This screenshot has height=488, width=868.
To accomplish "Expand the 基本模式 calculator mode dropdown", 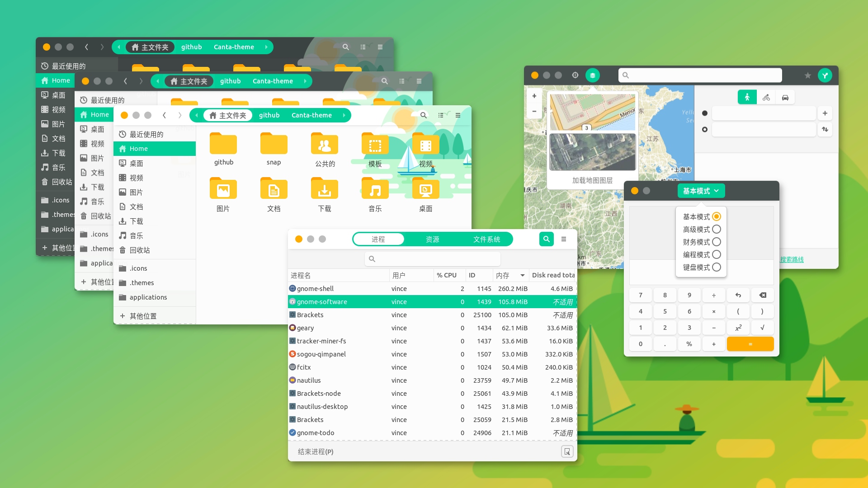I will click(x=700, y=190).
